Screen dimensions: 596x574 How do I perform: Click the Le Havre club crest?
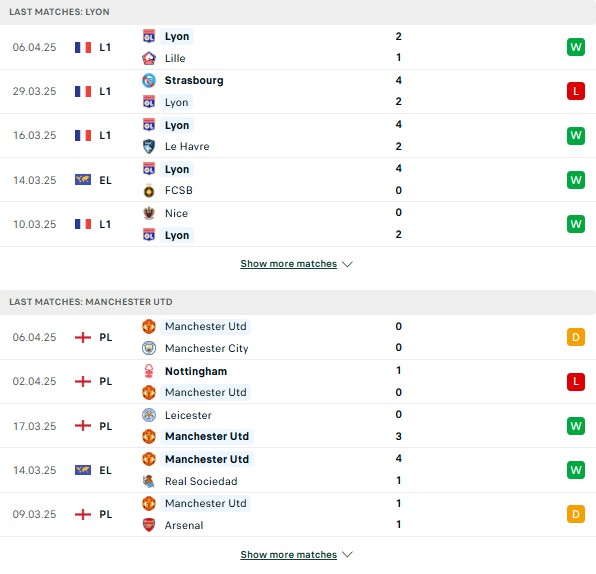(x=149, y=146)
